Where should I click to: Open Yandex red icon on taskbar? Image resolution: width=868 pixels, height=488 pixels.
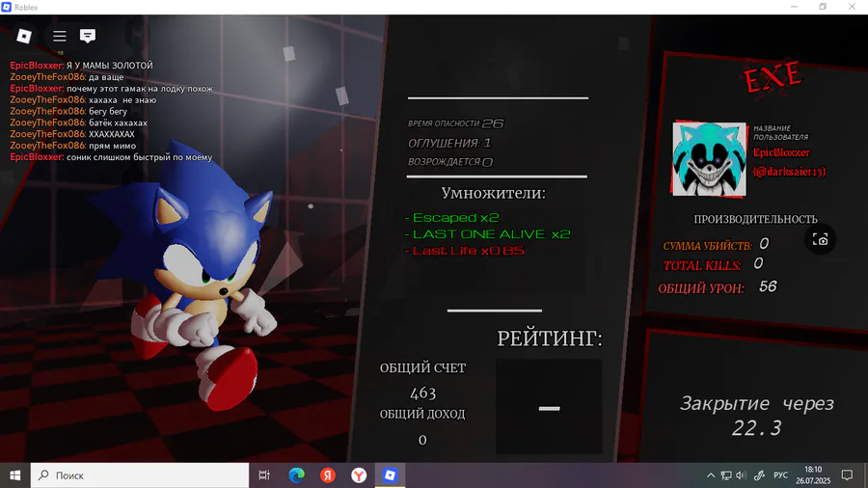point(328,475)
